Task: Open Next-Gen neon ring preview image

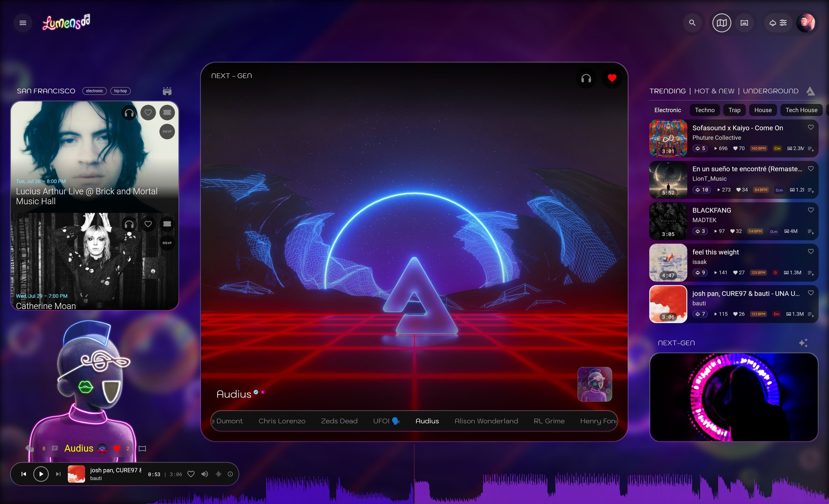Action: (x=734, y=397)
